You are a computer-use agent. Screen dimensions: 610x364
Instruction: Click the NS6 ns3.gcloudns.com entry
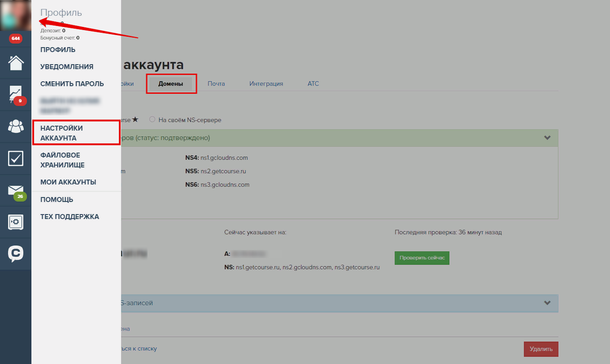[218, 185]
